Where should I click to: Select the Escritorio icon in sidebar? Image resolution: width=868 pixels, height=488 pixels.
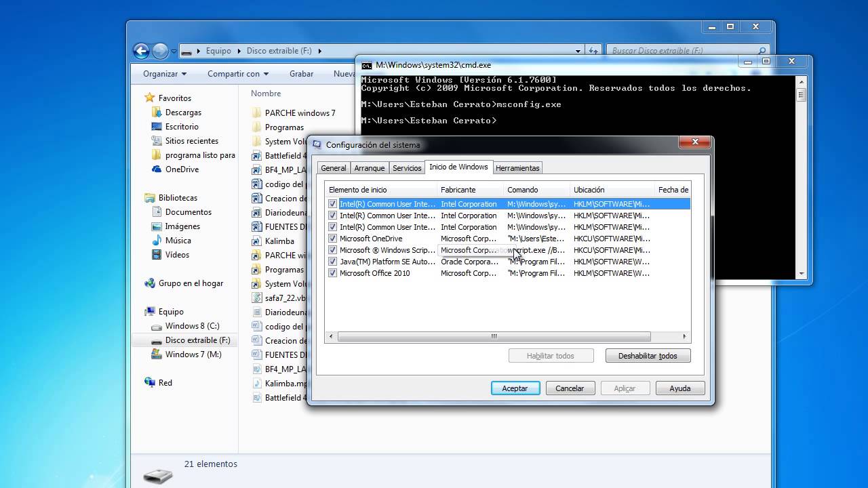[x=157, y=127]
